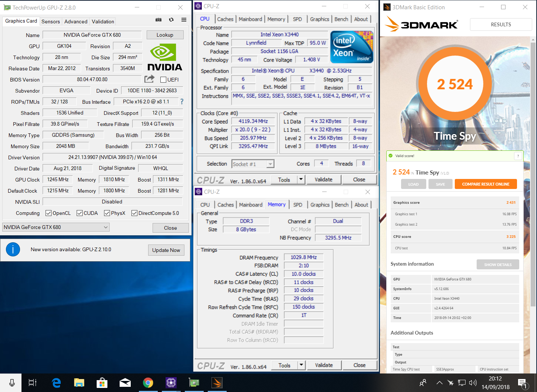537x392 pixels.
Task: Open the GPU-Z hamburger menu
Action: pyautogui.click(x=184, y=20)
